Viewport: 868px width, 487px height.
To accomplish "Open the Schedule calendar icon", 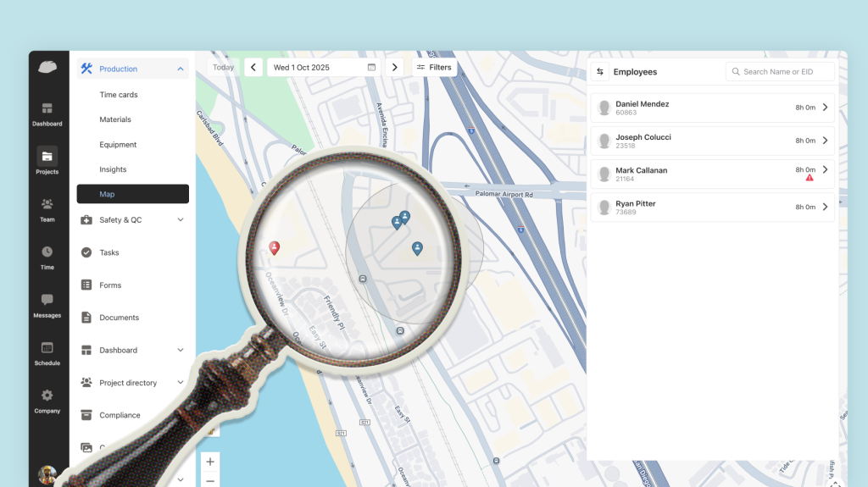I will click(47, 351).
